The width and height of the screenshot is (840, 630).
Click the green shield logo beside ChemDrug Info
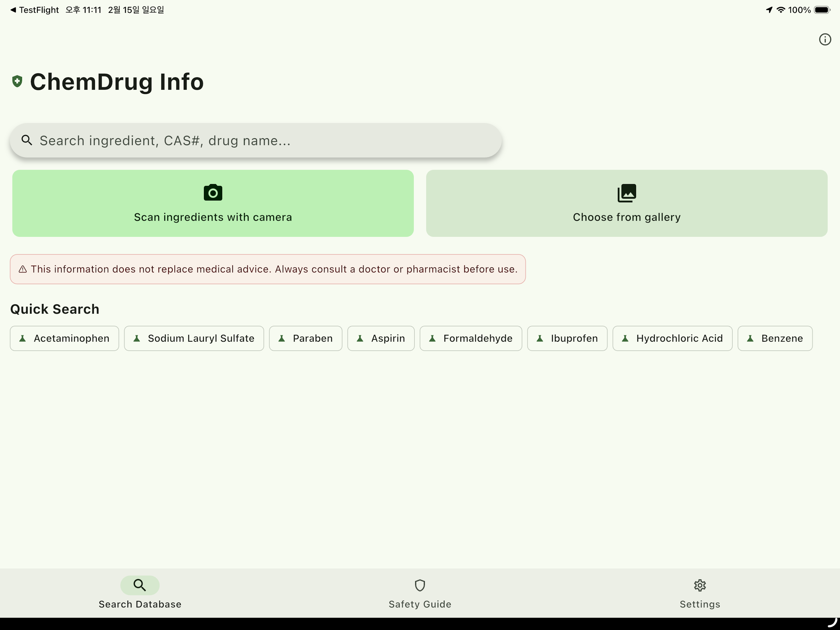(x=17, y=81)
